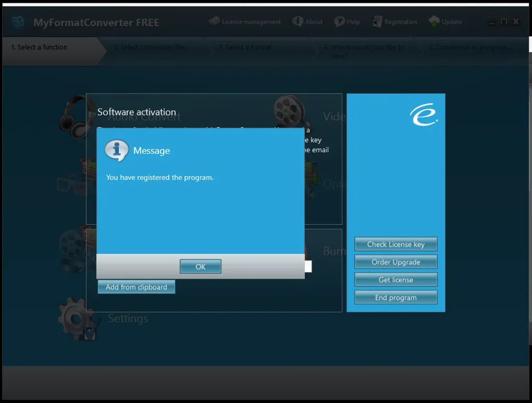Click Get license button

(x=395, y=280)
